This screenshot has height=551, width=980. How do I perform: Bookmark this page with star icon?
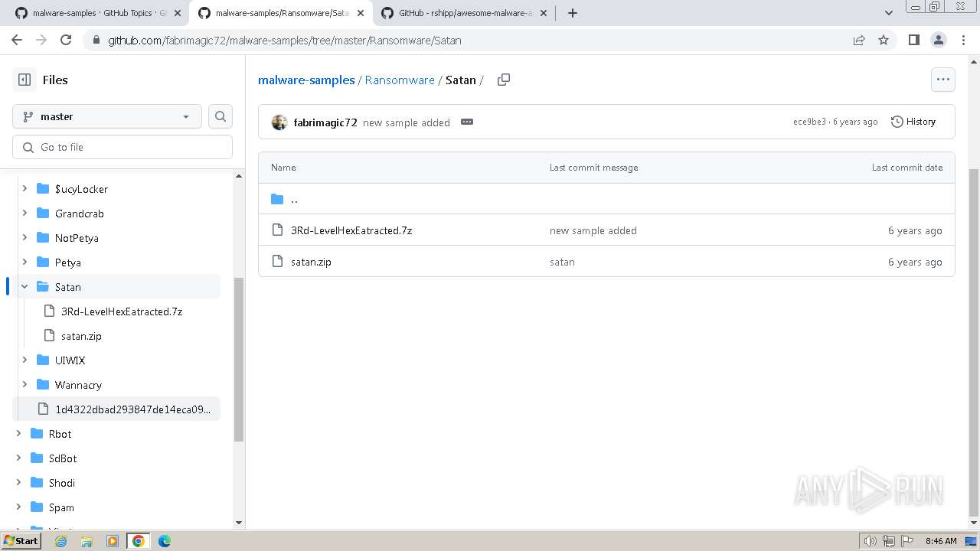(884, 40)
